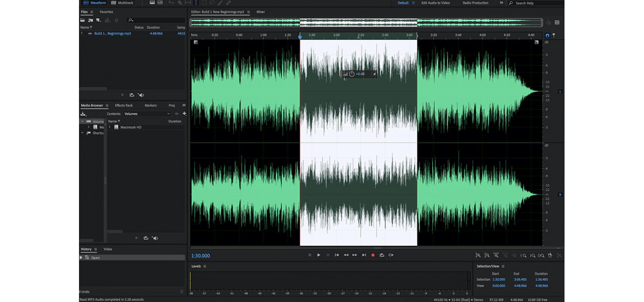Open the Contents Volumes dropdown
644x302 pixels.
pos(147,114)
